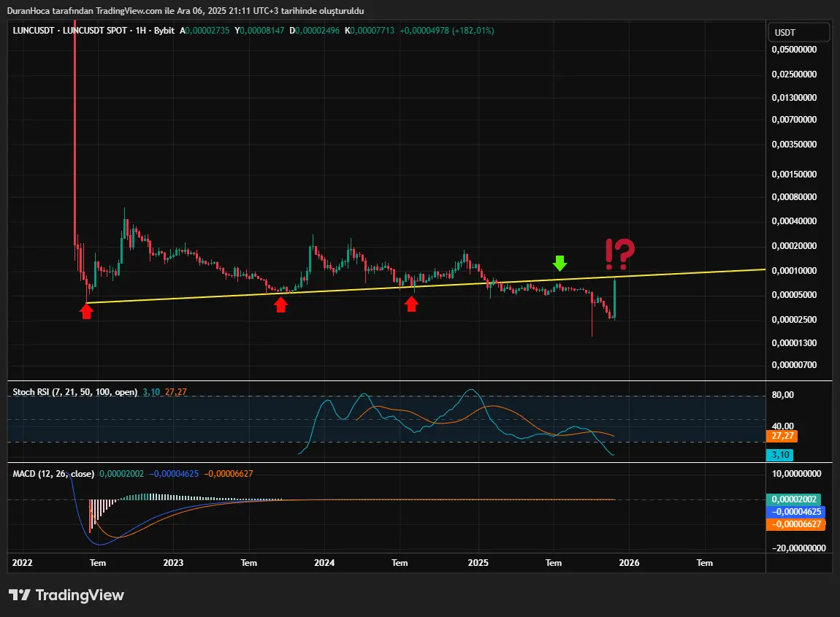Click the 0,00150000 price axis label
840x617 pixels.
794,174
